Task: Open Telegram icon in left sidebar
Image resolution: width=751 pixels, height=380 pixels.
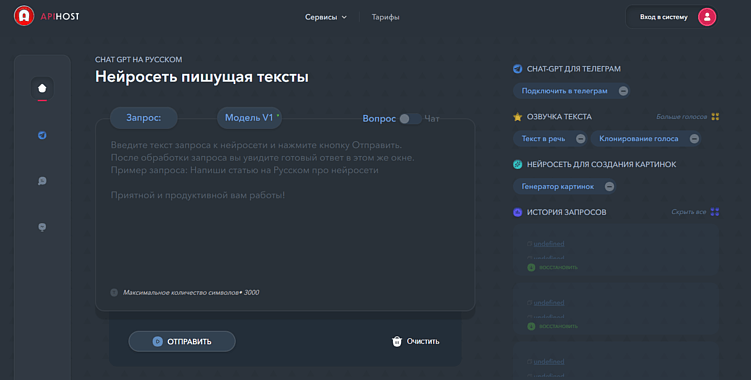Action: (42, 135)
